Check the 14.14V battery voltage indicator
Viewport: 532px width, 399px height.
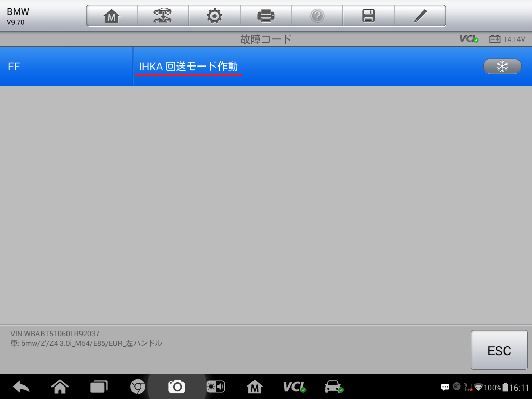click(x=507, y=39)
